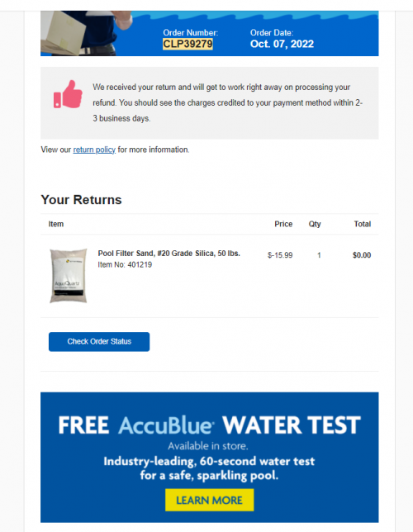Click the Check Order Status button
This screenshot has width=413, height=532.
coord(99,342)
